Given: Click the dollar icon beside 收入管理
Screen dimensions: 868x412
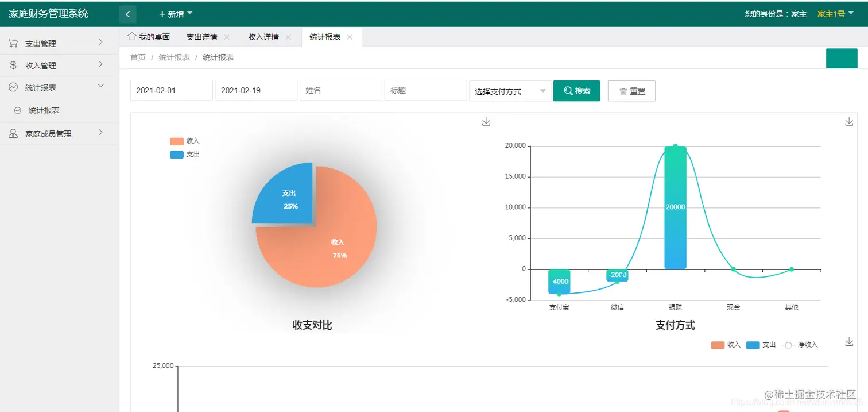Looking at the screenshot, I should click(x=13, y=65).
